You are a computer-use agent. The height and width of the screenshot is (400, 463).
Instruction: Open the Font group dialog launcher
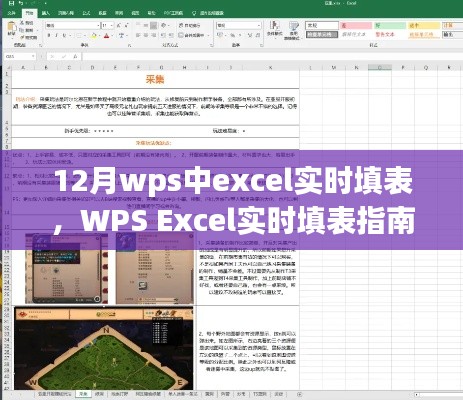(129, 45)
